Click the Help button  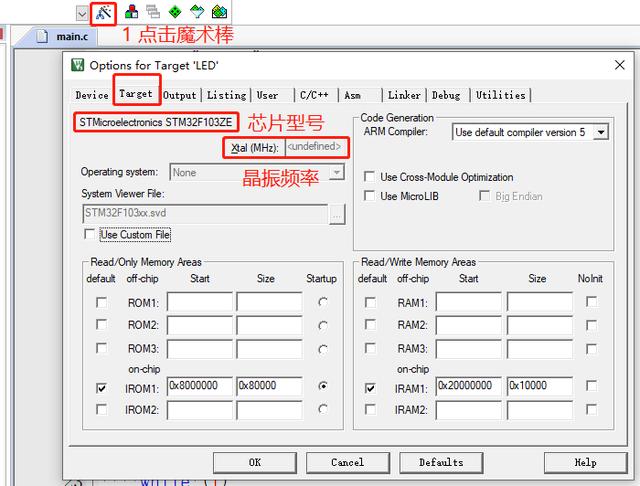pos(586,463)
